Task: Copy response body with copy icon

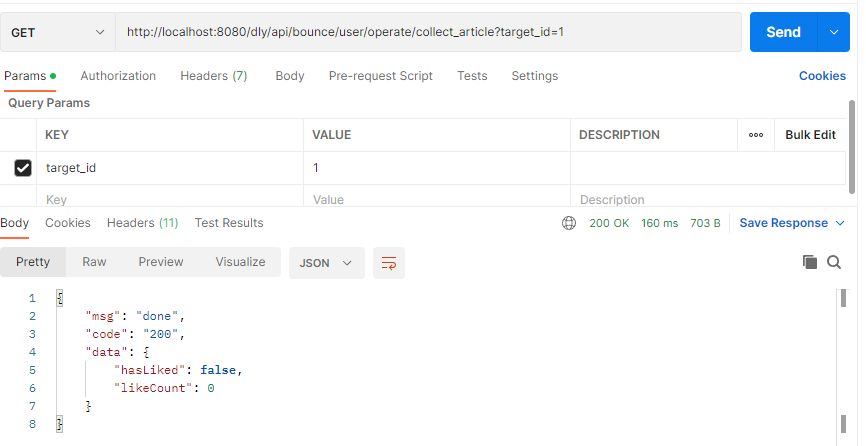Action: click(810, 262)
